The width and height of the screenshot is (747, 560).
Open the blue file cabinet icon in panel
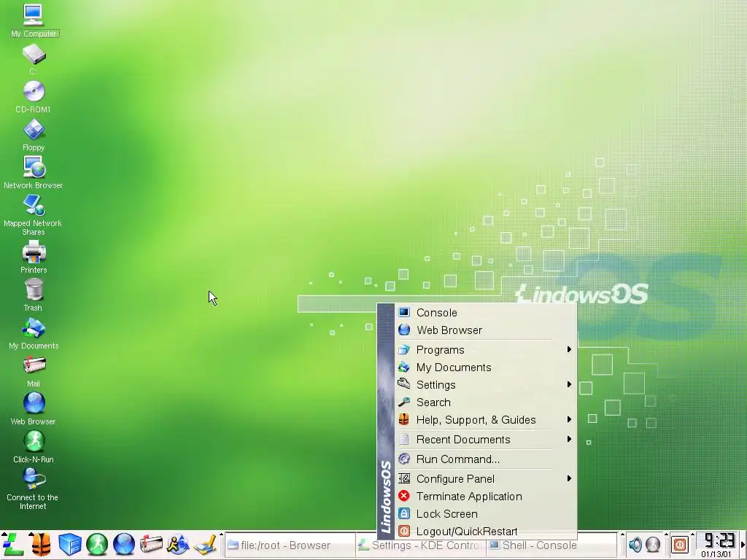69,545
